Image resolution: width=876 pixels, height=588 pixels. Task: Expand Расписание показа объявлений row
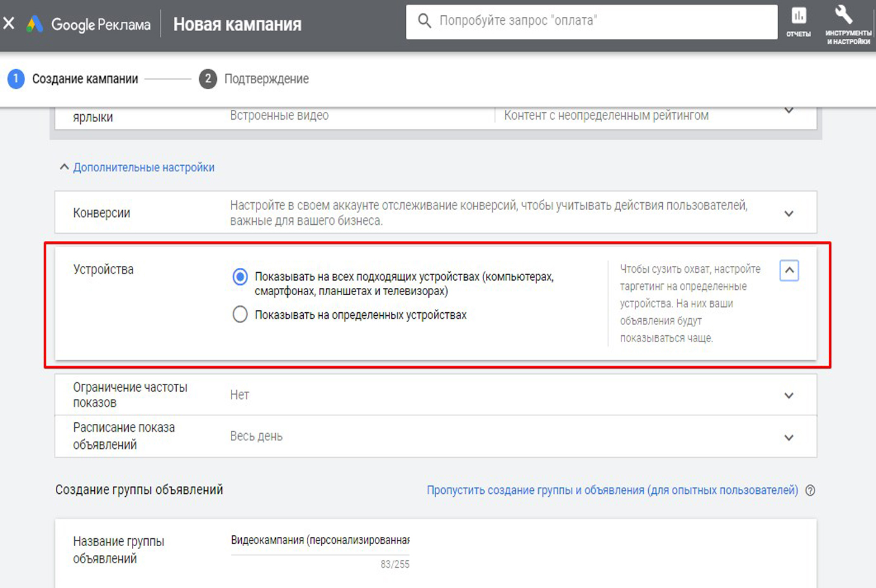789,437
